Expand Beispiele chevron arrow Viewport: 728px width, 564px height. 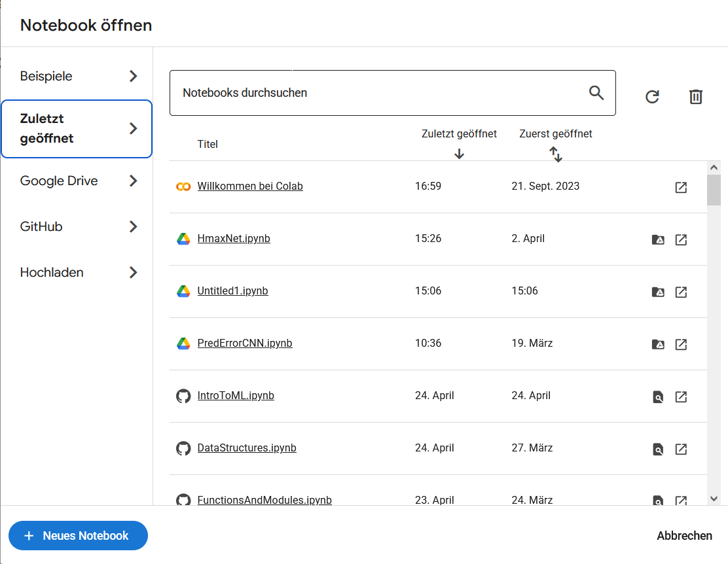coord(134,76)
